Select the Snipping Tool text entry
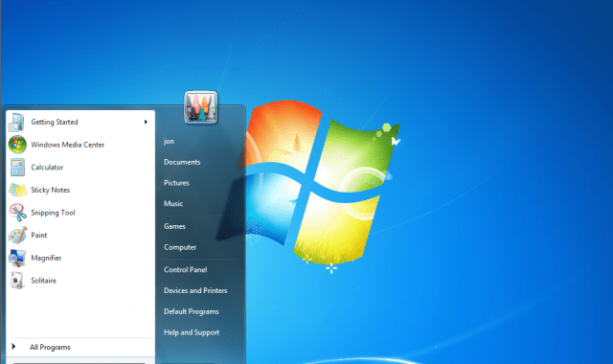Image resolution: width=613 pixels, height=364 pixels. pos(53,213)
